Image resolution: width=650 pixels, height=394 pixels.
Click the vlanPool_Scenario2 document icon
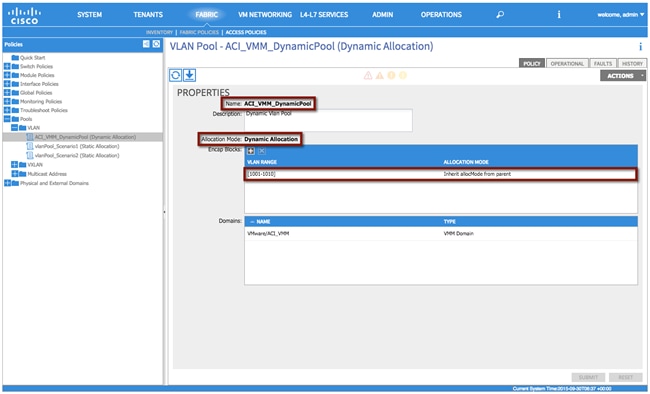30,155
